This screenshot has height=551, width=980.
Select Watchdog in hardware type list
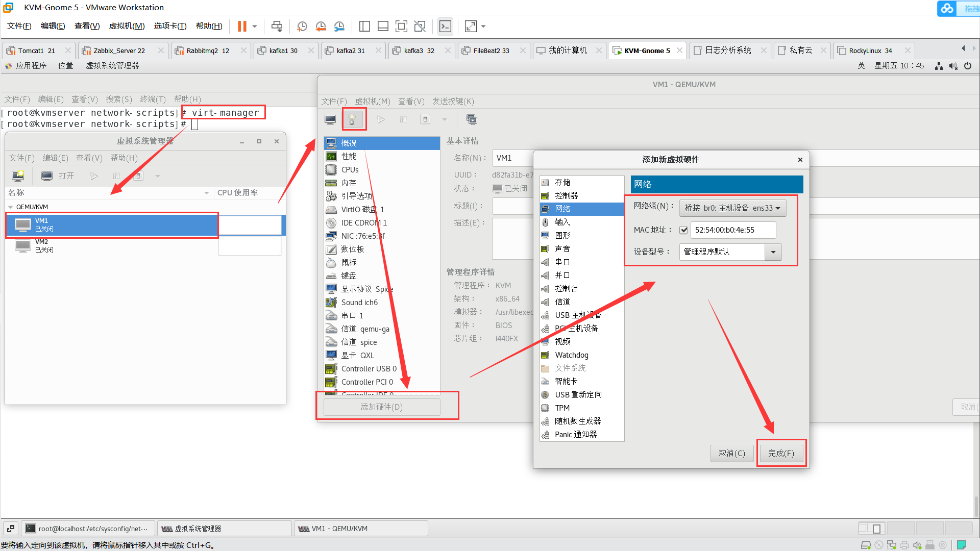[x=571, y=355]
